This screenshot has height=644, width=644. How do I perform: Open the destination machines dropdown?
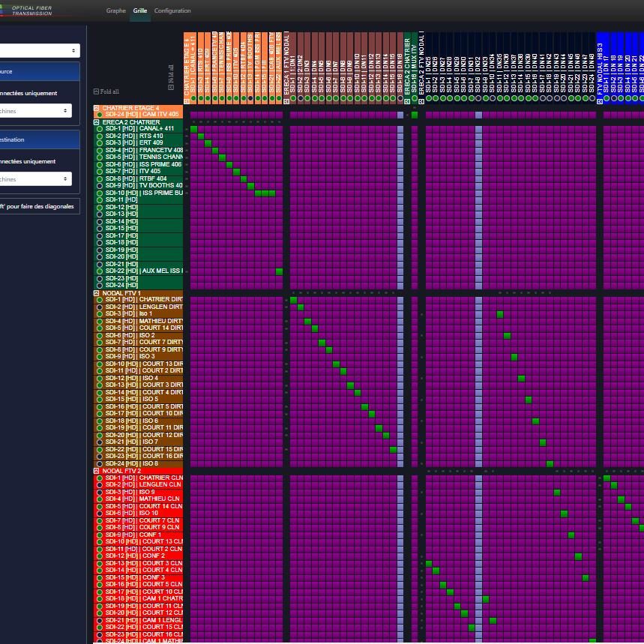pyautogui.click(x=37, y=179)
